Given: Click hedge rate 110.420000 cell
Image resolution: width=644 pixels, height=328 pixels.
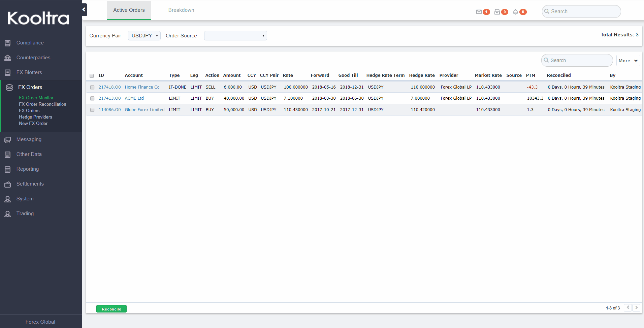Looking at the screenshot, I should pos(422,109).
